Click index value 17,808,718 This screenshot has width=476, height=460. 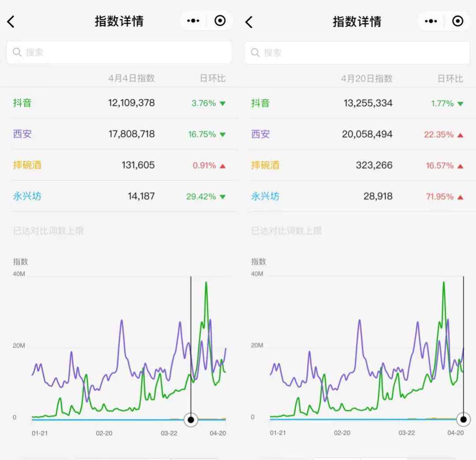coord(132,134)
